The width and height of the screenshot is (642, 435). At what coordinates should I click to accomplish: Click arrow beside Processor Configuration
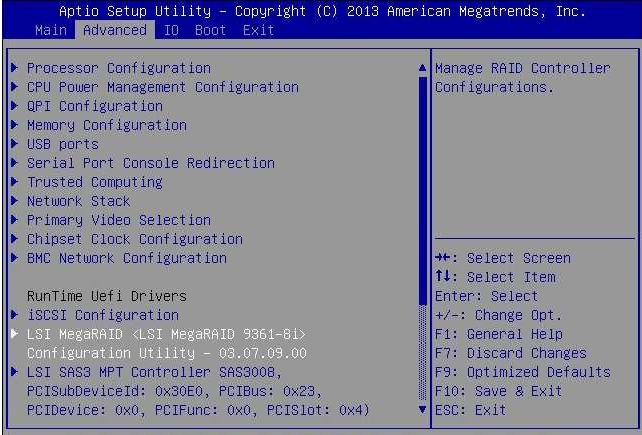[14, 68]
